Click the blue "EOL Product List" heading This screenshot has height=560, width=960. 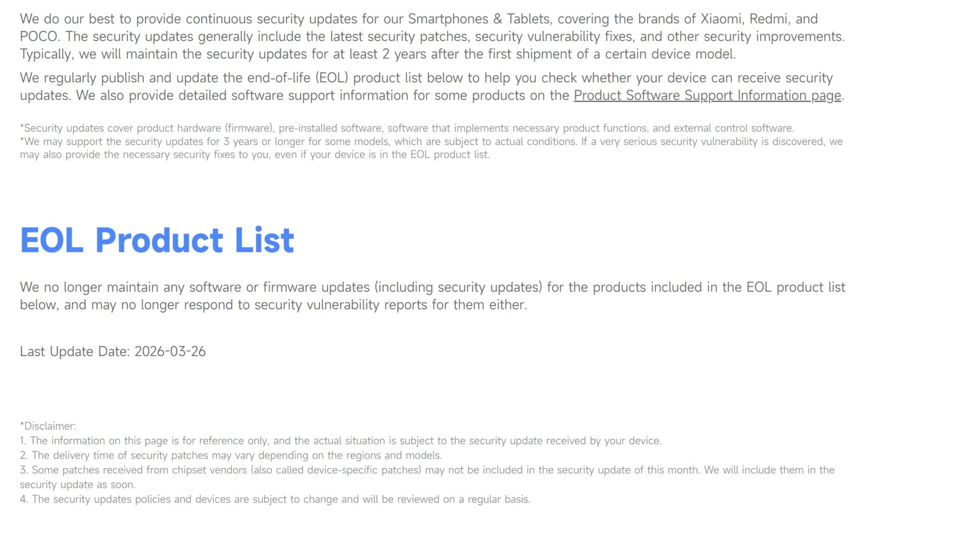157,240
